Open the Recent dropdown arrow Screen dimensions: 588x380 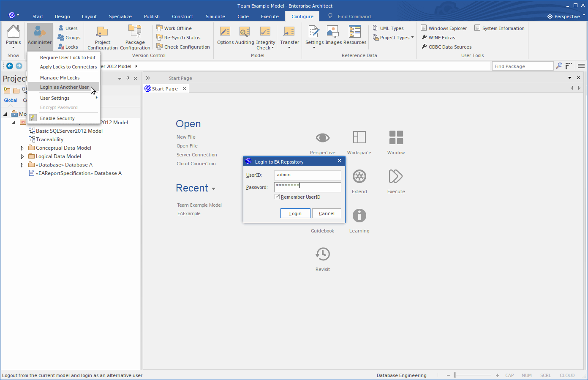click(x=214, y=189)
